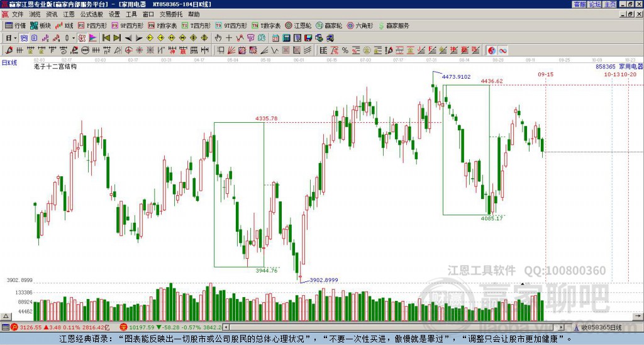Click the 板块 toolbar button
The height and width of the screenshot is (345, 644).
point(40,25)
